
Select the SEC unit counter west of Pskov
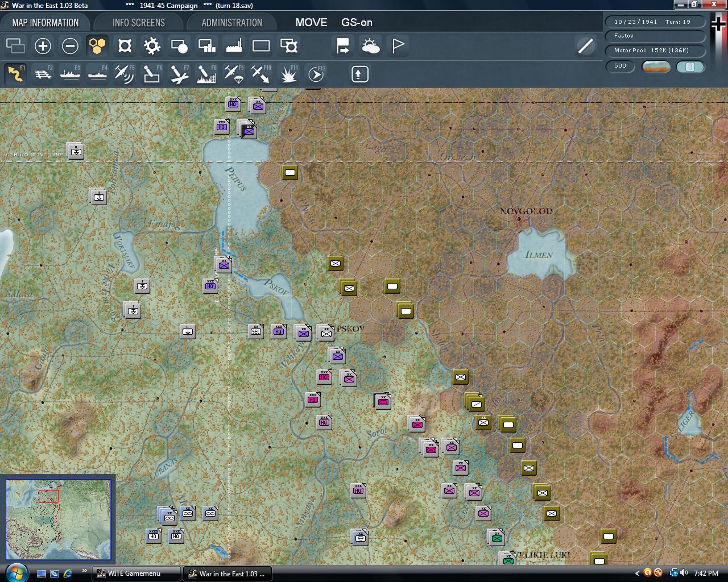[x=256, y=331]
